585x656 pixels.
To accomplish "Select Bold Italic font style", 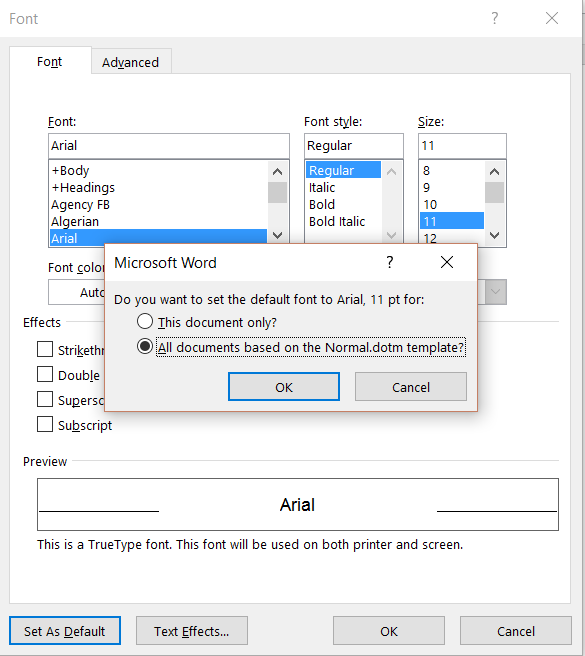I will (343, 221).
